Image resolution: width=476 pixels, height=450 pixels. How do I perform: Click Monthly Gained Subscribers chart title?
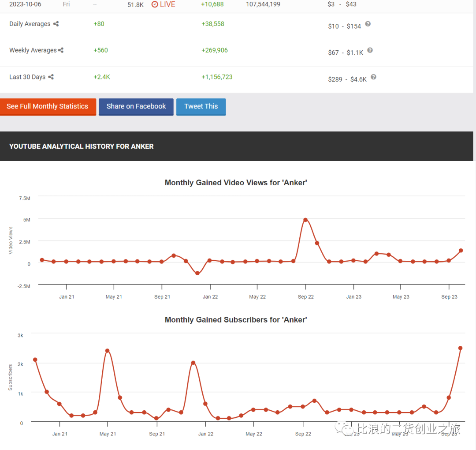[x=236, y=320]
